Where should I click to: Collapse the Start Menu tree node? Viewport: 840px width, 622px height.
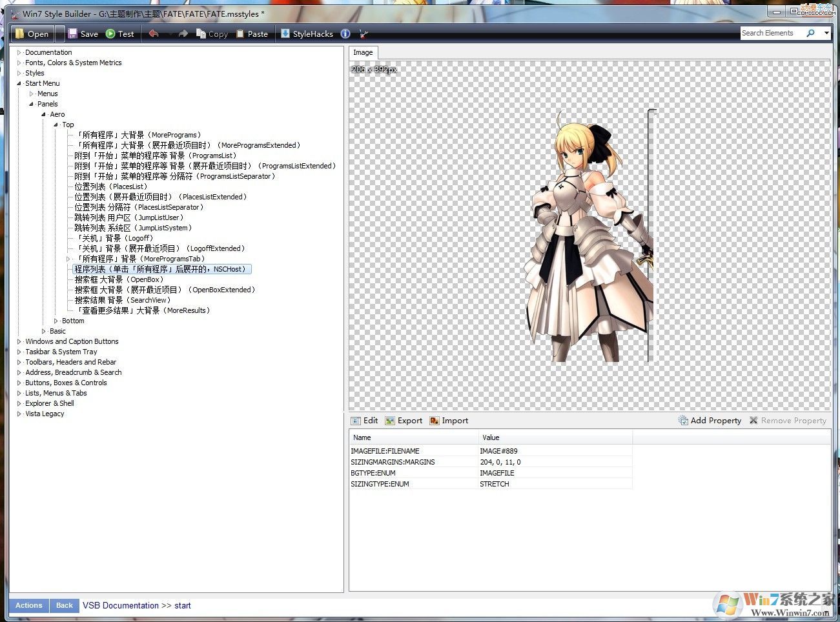click(19, 83)
